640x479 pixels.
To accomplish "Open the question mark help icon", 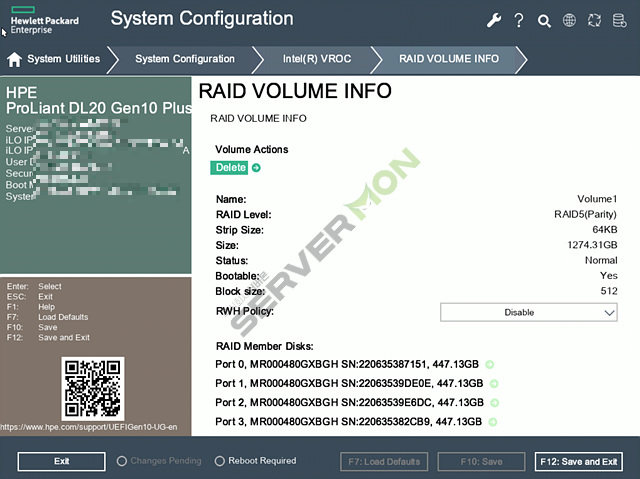I will 519,20.
